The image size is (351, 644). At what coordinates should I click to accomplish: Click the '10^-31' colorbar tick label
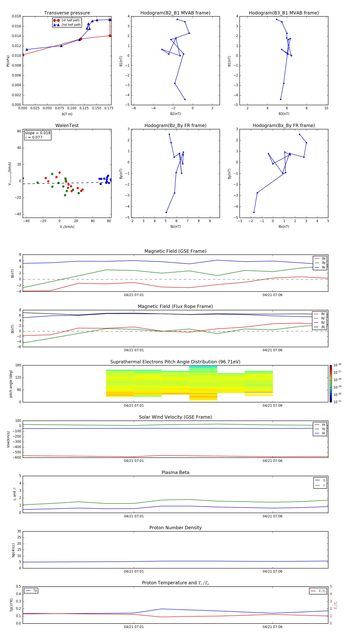point(337,402)
